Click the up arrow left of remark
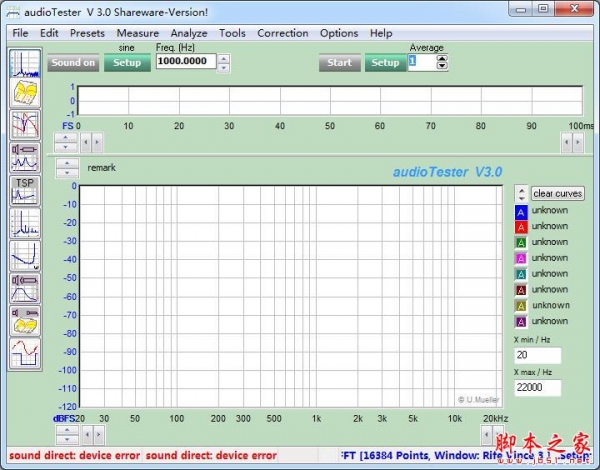Viewport: 600px width, 470px height. coord(67,163)
